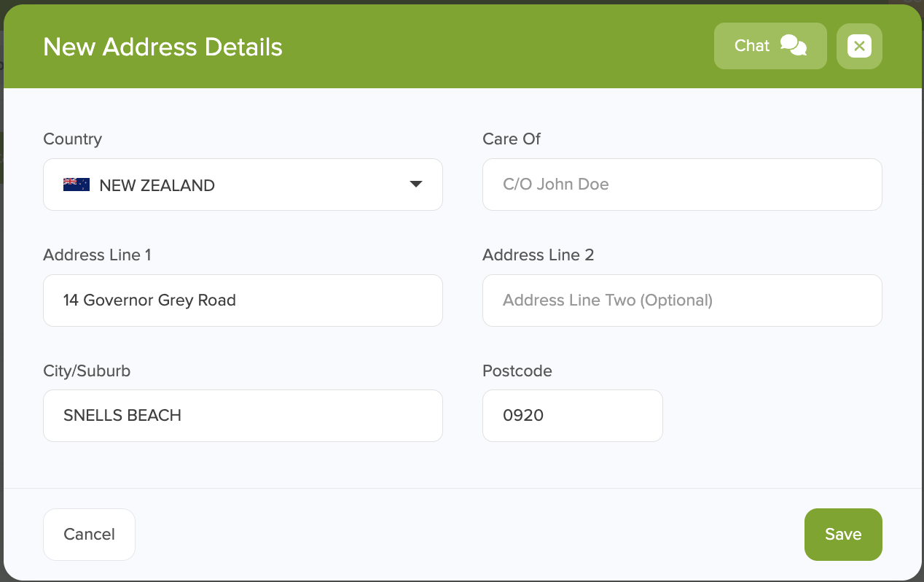Click the Address Line 2 label
924x582 pixels.
[x=538, y=255]
